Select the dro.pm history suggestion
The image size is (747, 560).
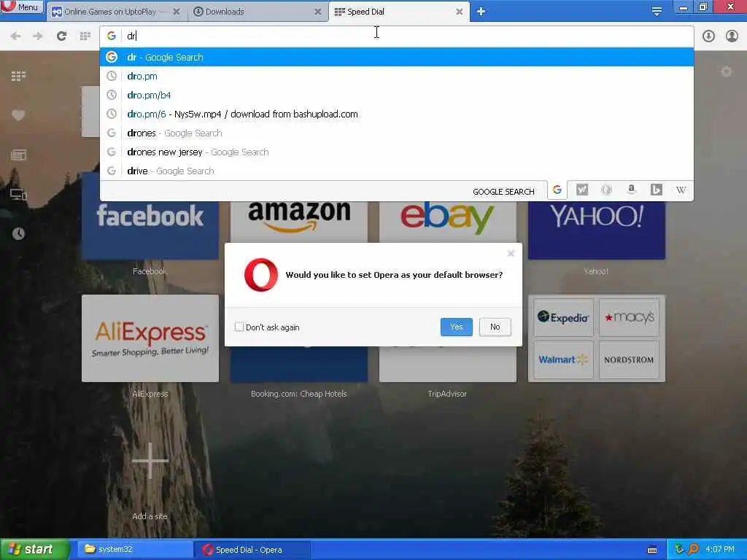396,76
